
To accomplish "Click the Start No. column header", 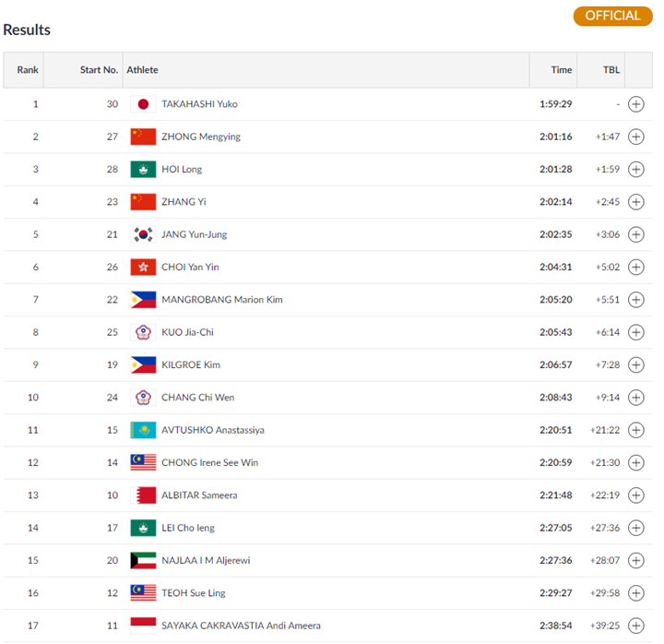I will (99, 70).
